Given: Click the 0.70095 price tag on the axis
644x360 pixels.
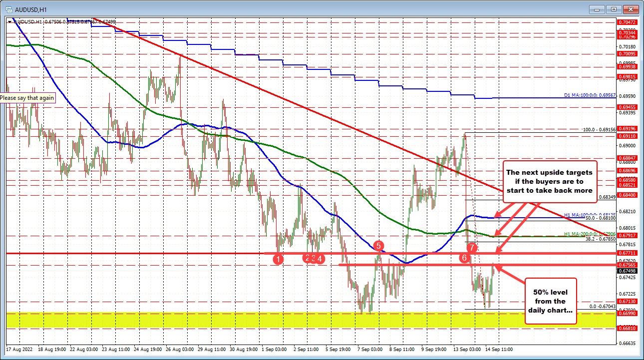Looking at the screenshot, I should (628, 53).
